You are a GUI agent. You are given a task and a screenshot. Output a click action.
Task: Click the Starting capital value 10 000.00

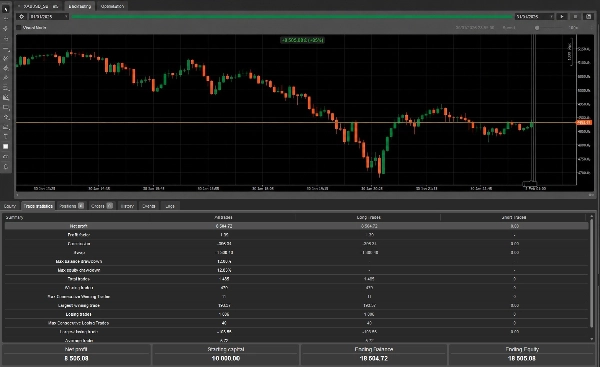point(226,359)
